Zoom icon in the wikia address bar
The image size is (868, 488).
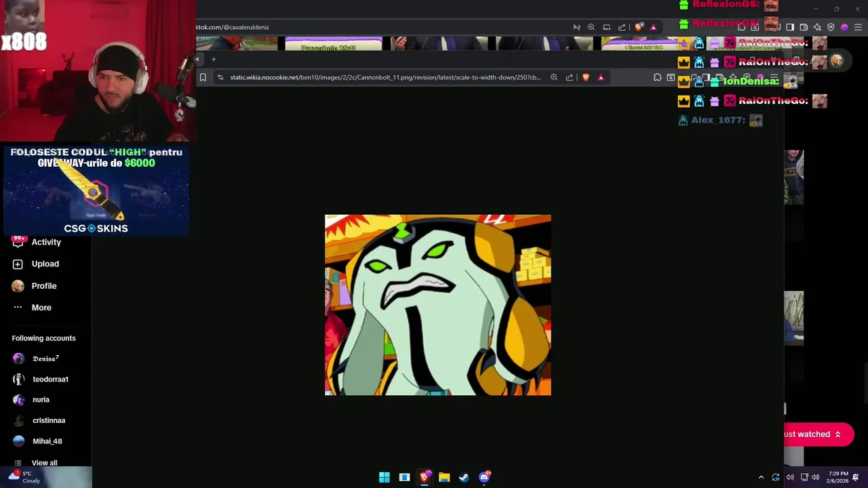point(554,77)
